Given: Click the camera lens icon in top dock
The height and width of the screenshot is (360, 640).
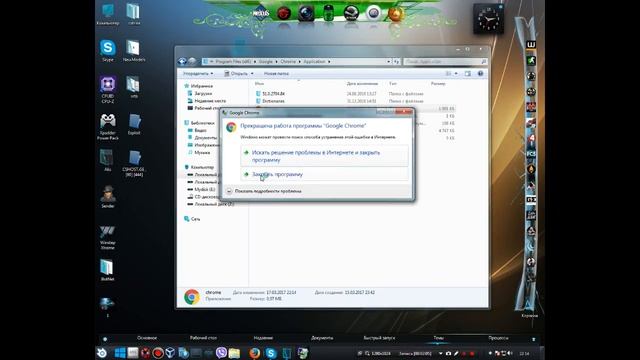Looking at the screenshot, I should [x=306, y=13].
